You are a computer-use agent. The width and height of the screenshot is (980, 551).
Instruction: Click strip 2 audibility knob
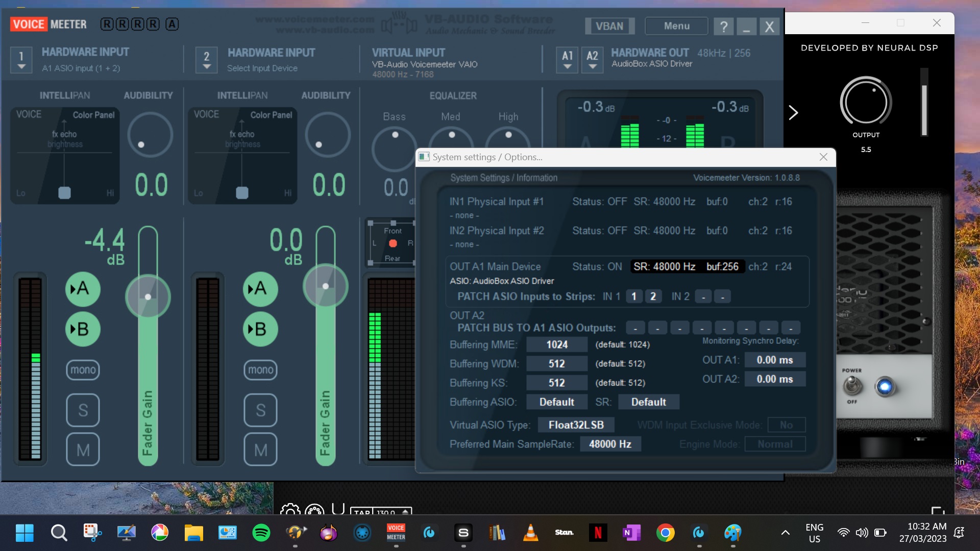[x=328, y=135]
